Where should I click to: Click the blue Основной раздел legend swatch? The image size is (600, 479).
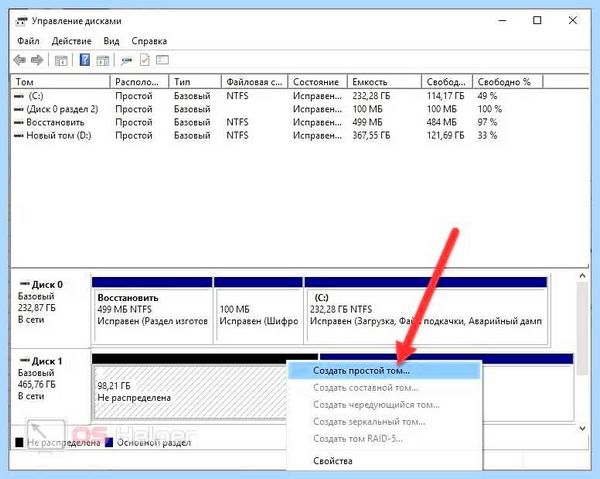[109, 443]
